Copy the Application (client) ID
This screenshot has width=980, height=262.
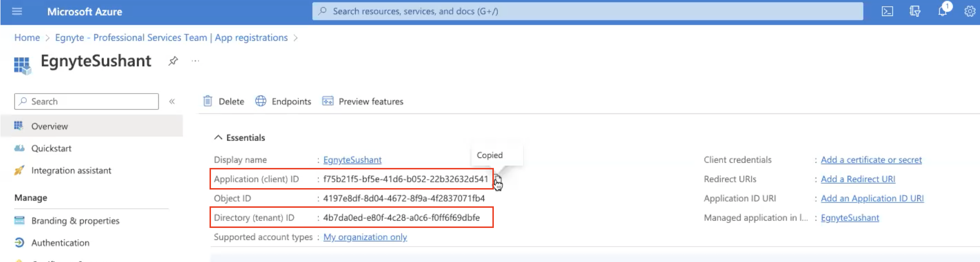pyautogui.click(x=498, y=179)
